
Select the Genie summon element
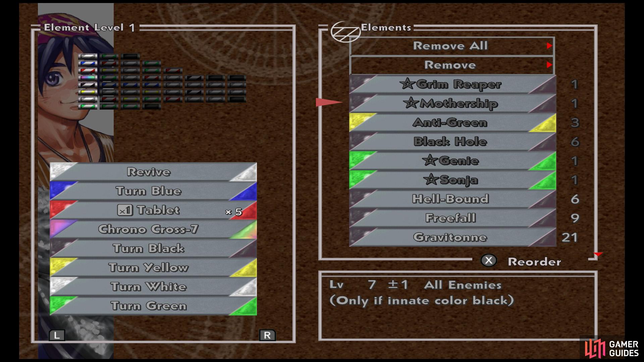point(450,161)
